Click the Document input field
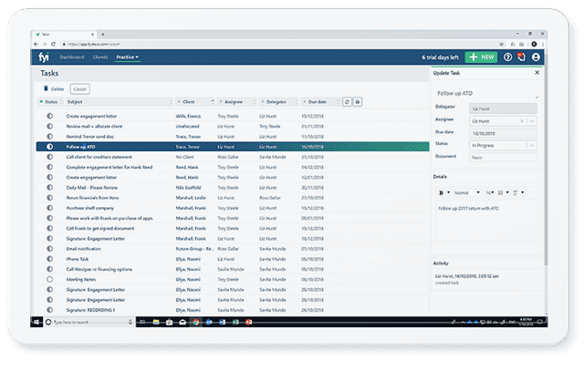Screen dimensions: 584x392 pos(503,158)
